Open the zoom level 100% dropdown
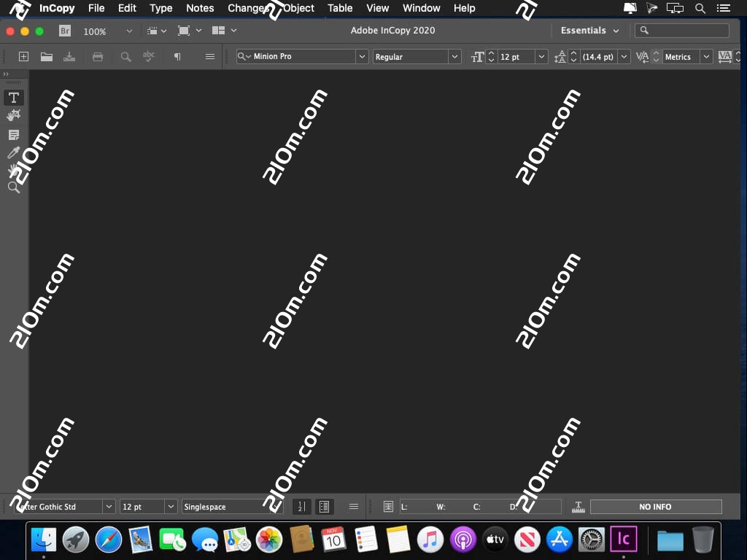747x560 pixels. [x=129, y=31]
